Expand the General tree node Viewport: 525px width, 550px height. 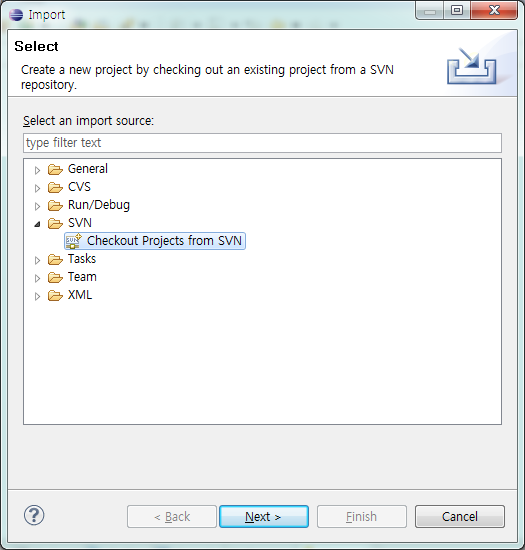tap(37, 170)
